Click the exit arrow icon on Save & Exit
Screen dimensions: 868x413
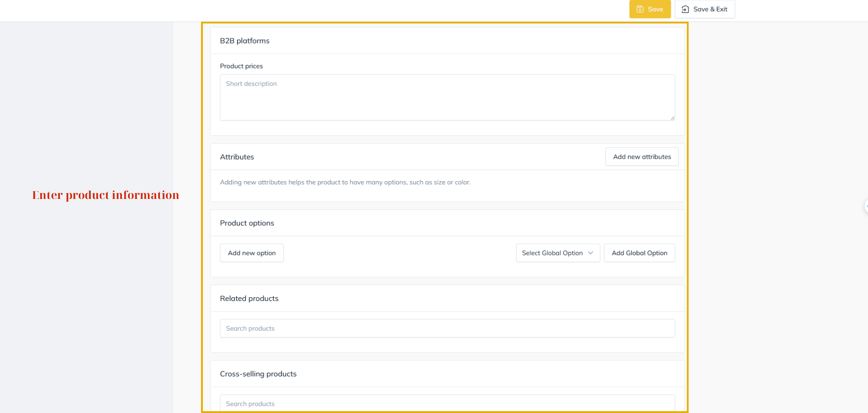click(685, 9)
